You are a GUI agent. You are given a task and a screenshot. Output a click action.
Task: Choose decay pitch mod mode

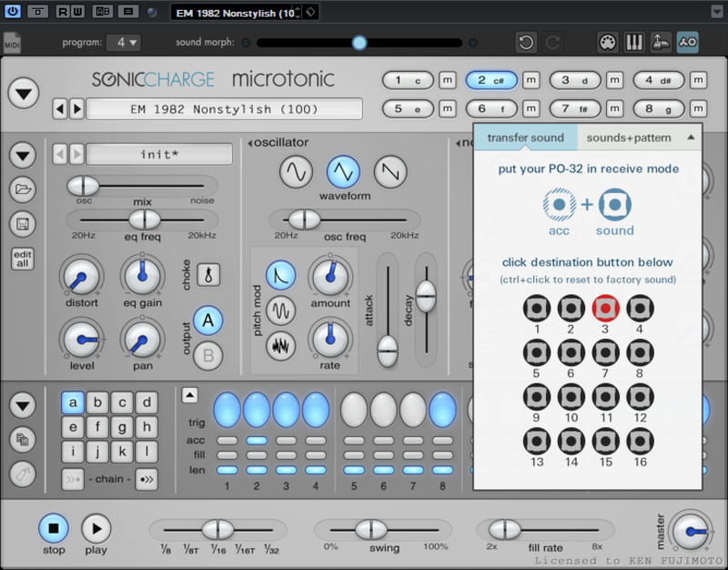(x=280, y=275)
